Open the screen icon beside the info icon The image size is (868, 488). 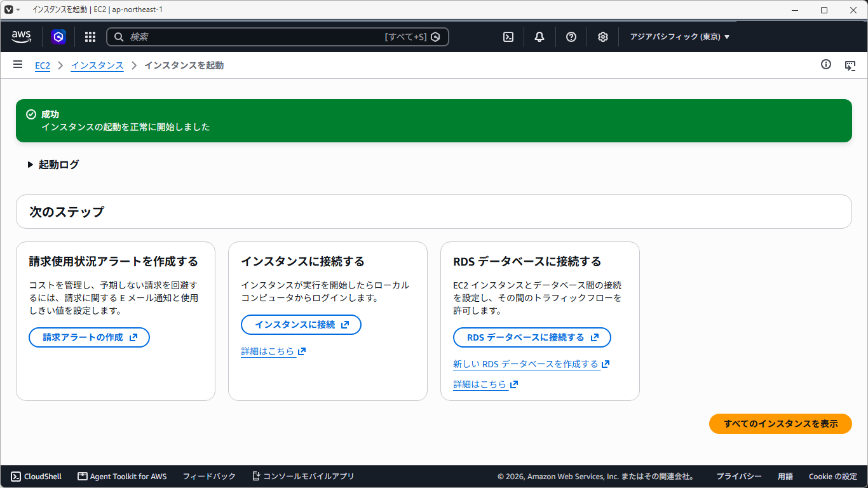point(850,65)
